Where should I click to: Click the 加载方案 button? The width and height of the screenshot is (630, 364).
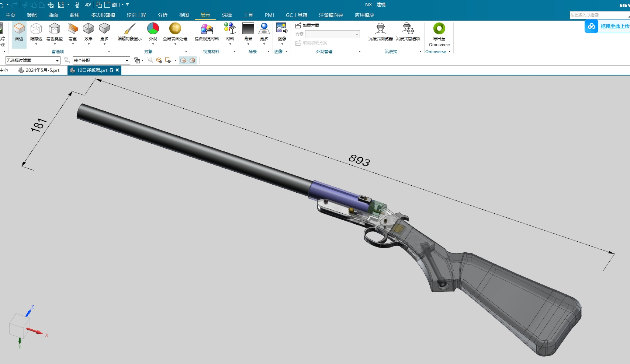308,25
